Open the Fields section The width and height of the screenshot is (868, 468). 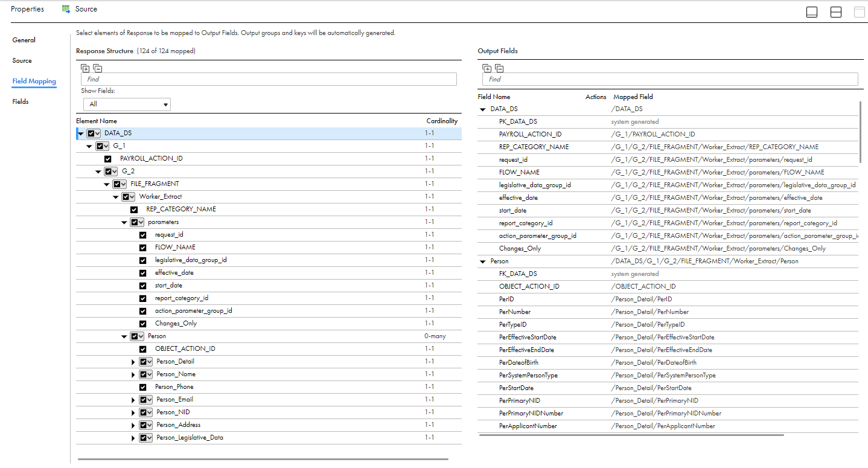click(x=21, y=101)
